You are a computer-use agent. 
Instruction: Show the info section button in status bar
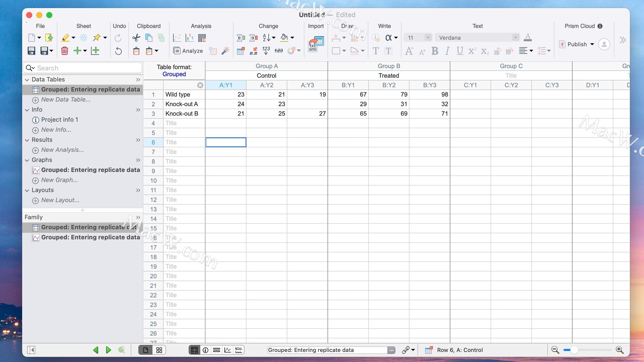(x=206, y=350)
